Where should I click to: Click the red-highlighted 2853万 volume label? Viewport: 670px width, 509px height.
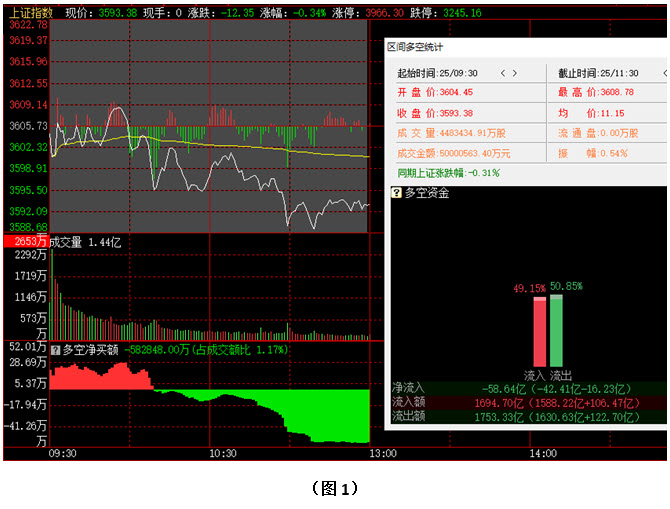[26, 241]
